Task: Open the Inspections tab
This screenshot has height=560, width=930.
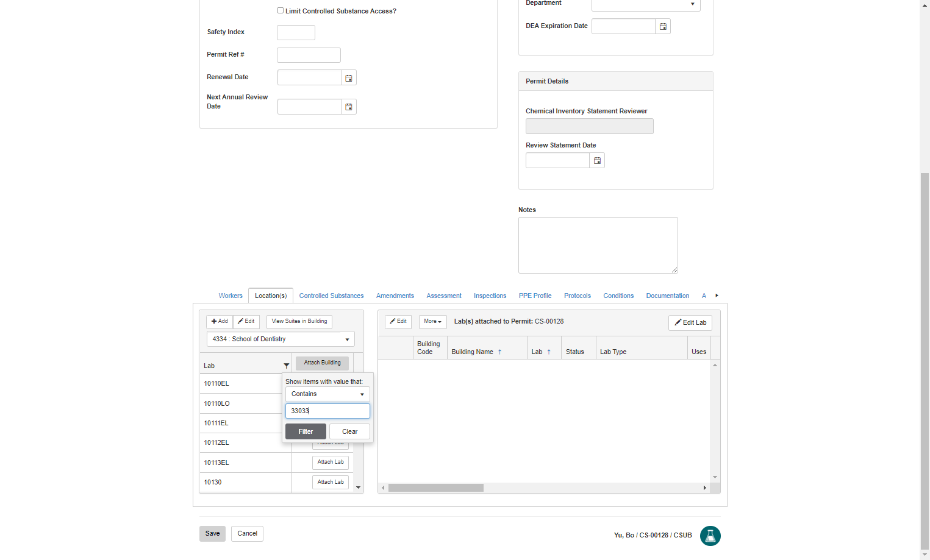Action: click(490, 296)
